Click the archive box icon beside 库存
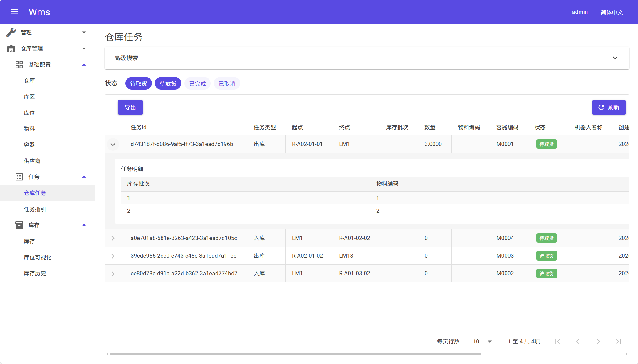Image resolution: width=638 pixels, height=364 pixels. (19, 225)
